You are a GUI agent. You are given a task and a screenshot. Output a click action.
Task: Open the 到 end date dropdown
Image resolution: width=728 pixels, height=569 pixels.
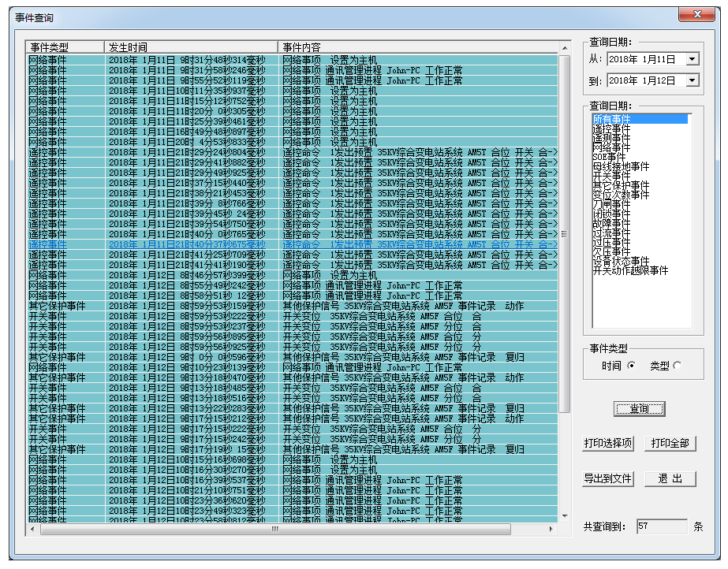pyautogui.click(x=692, y=80)
